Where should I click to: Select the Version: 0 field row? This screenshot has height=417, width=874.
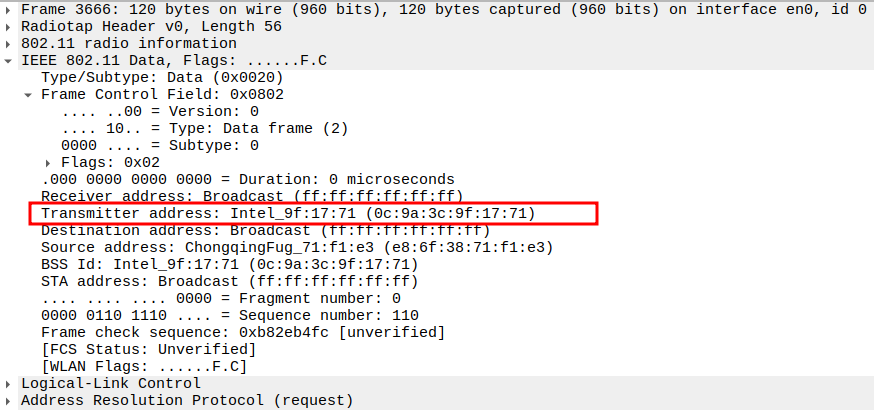[160, 111]
